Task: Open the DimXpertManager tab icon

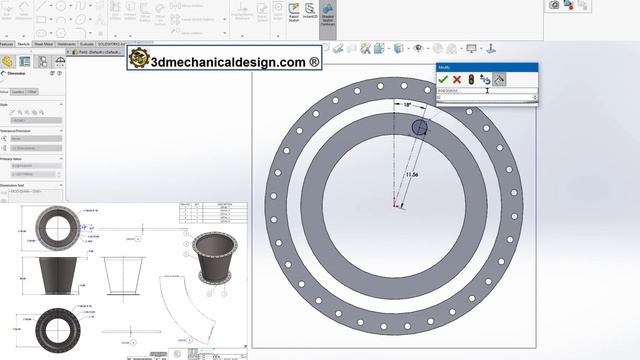Action: (x=60, y=62)
